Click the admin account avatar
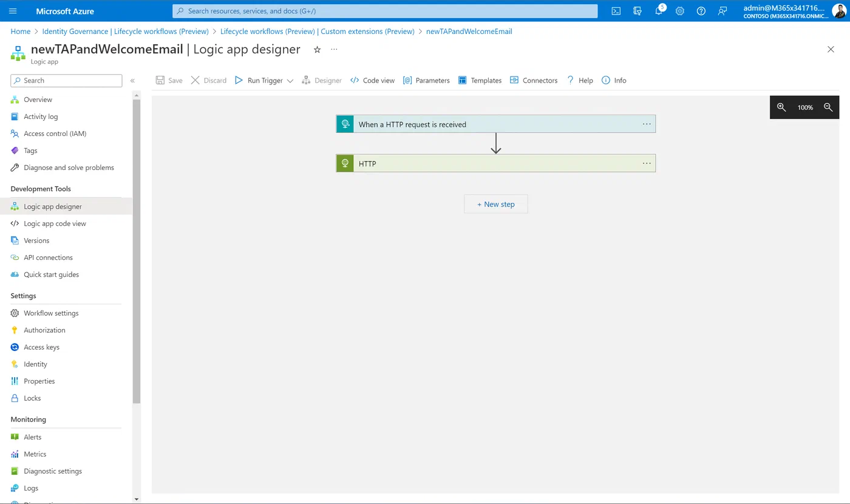Viewport: 850px width, 504px height. click(x=839, y=11)
